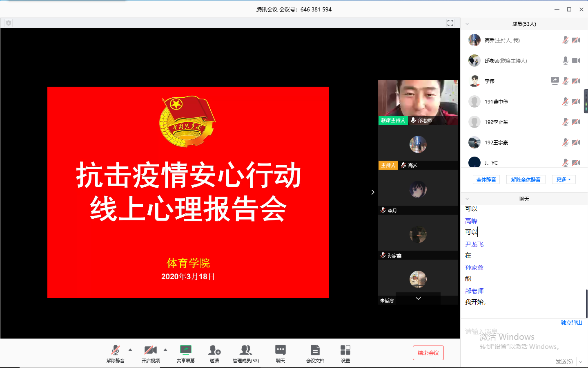Image resolution: width=588 pixels, height=368 pixels.
Task: Start screen sharing with 共享屏幕
Action: (x=186, y=354)
